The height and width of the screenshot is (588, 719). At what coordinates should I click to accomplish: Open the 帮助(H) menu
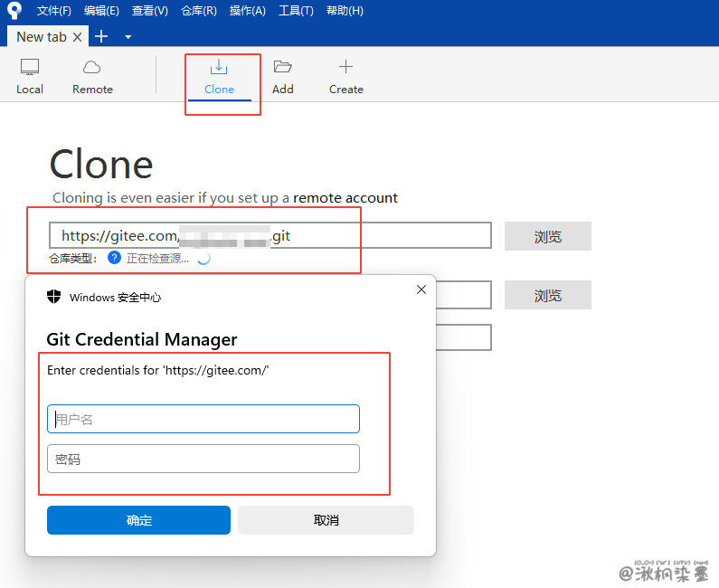click(345, 11)
